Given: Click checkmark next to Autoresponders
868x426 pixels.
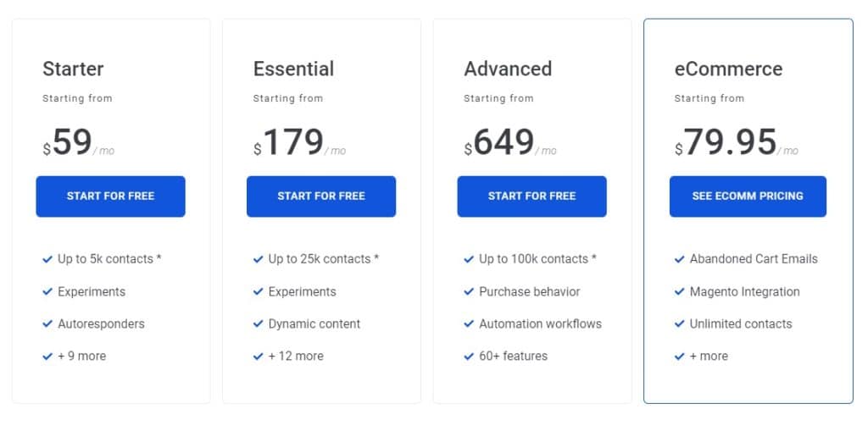Looking at the screenshot, I should (x=47, y=324).
